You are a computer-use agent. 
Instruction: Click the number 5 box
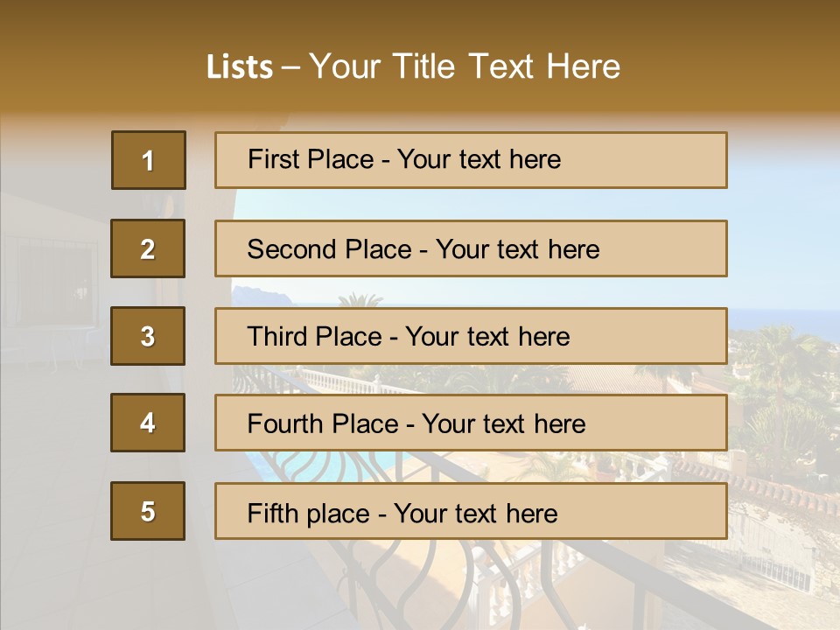point(148,511)
